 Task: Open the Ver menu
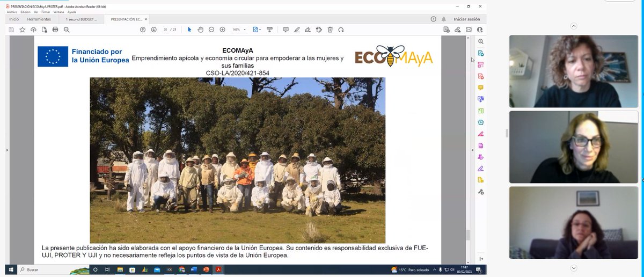(x=36, y=11)
